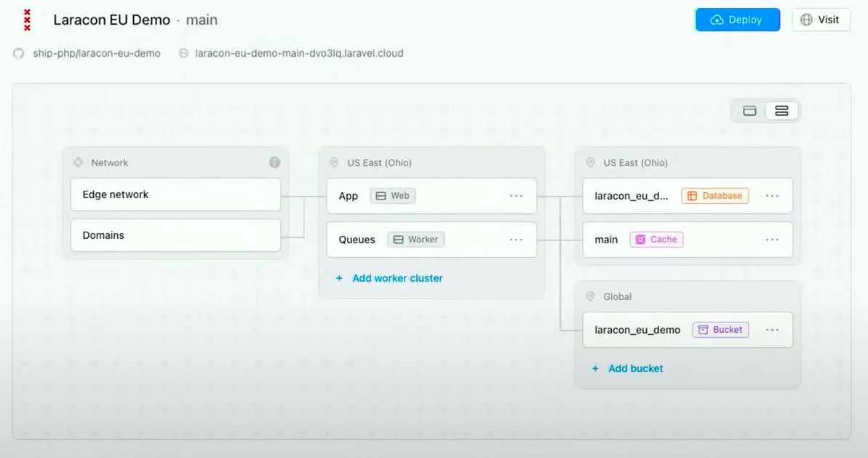This screenshot has height=458, width=868.
Task: Click the GitHub icon beside ship-php repository
Action: pos(19,54)
